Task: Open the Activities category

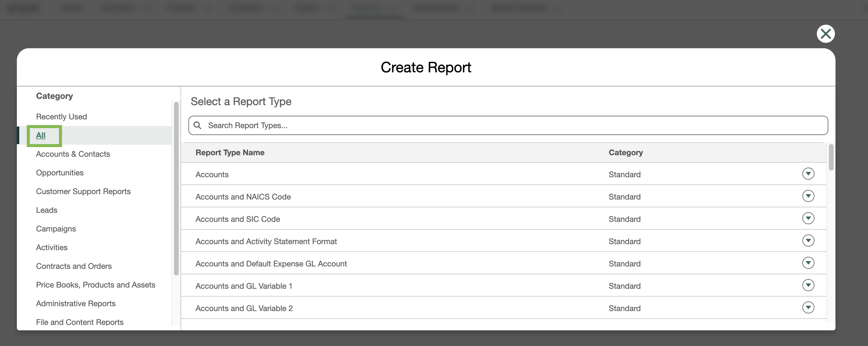Action: click(x=51, y=247)
